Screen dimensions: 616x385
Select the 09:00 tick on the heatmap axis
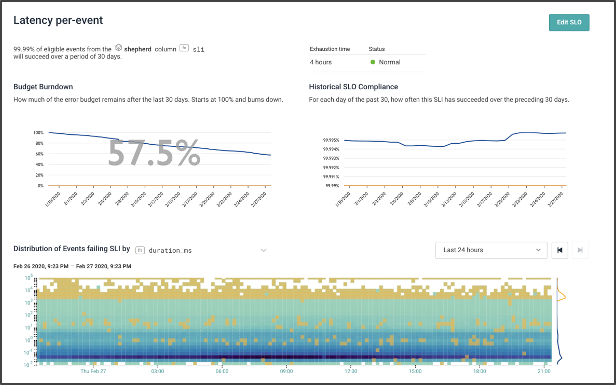click(x=286, y=371)
